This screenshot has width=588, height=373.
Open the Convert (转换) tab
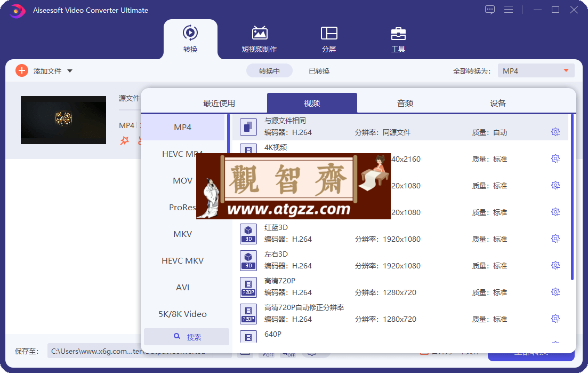click(x=190, y=39)
